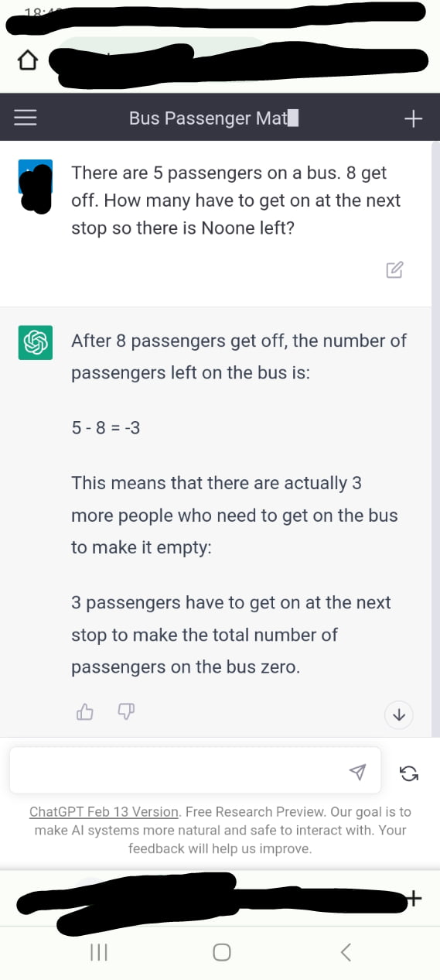Edit the user's bus passenger message

[x=394, y=269]
